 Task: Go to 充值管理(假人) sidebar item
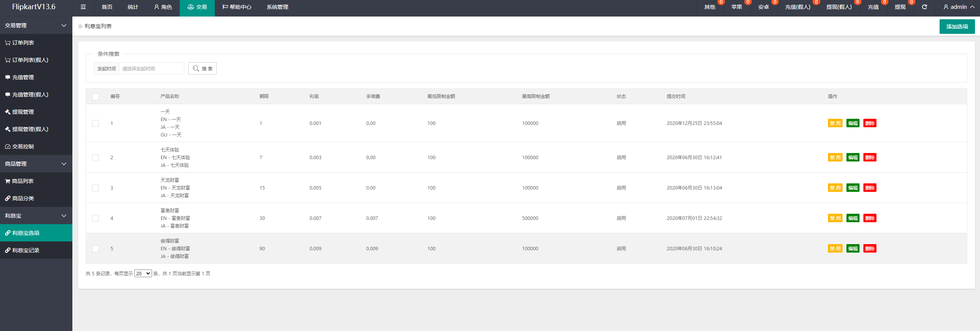tap(36, 95)
